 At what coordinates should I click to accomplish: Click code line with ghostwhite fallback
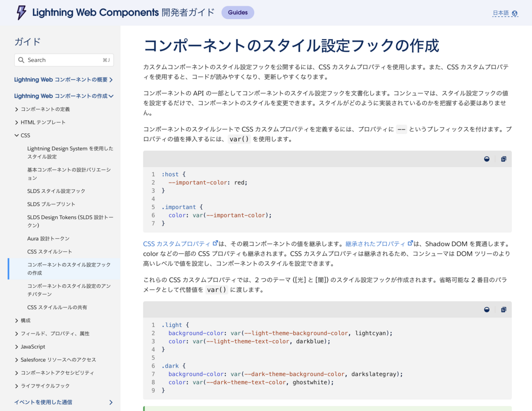point(251,382)
